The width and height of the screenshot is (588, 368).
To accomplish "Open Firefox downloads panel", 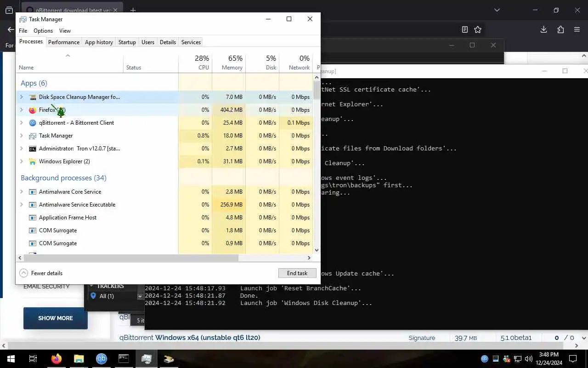I will pos(543,29).
